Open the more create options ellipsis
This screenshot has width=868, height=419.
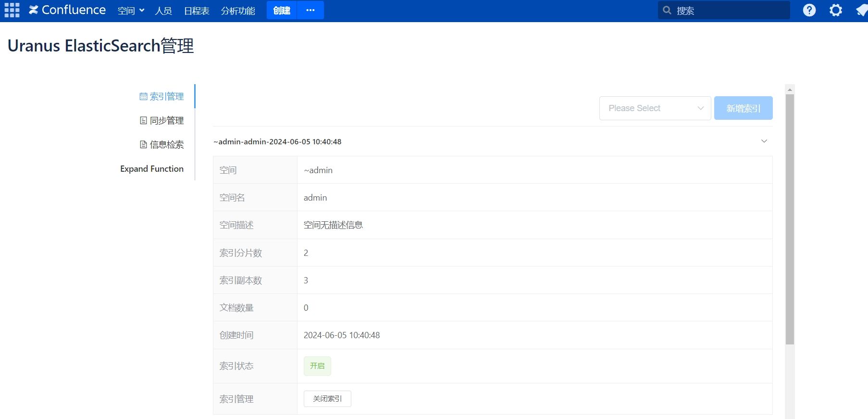coord(310,10)
